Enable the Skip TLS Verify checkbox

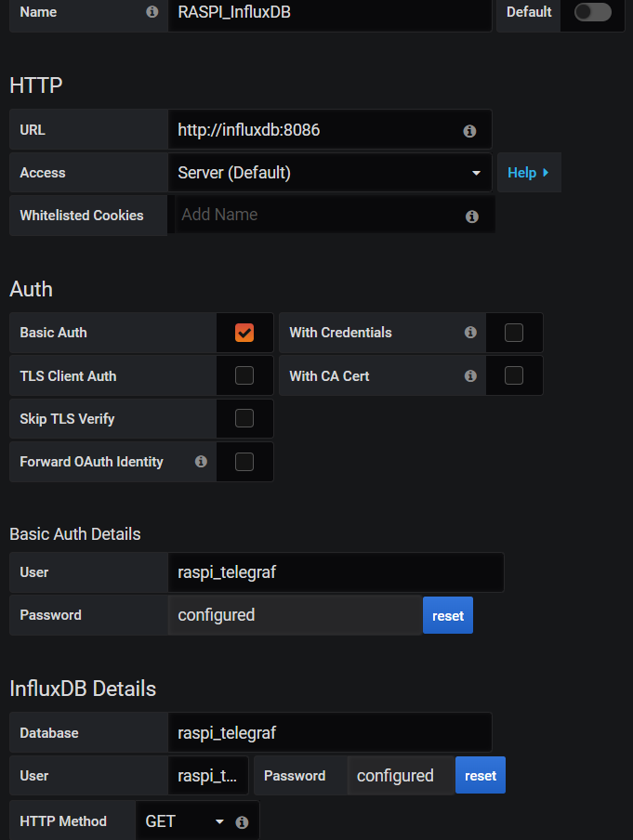point(244,418)
